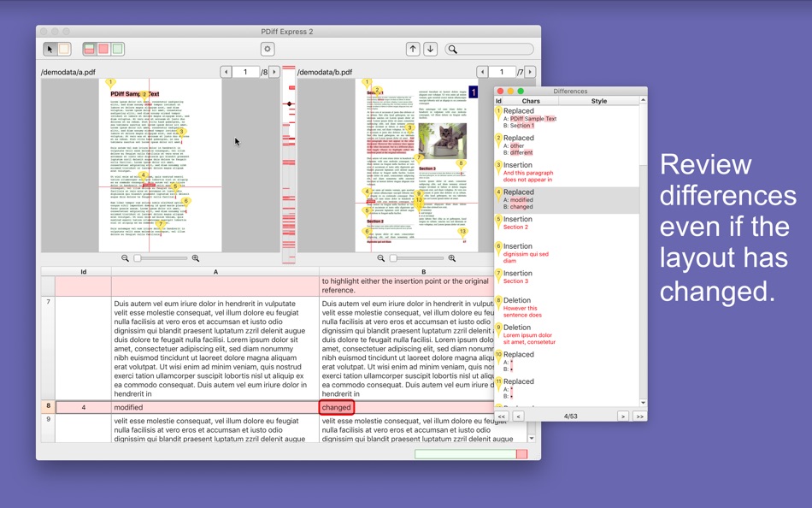
Task: Go to previous difference with < button
Action: (518, 416)
